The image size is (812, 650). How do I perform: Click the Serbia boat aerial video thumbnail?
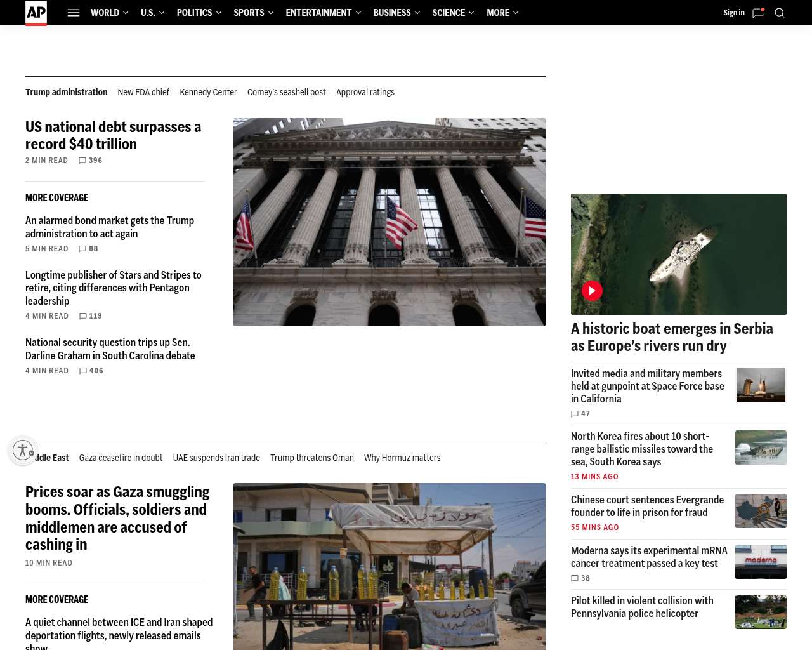pos(679,254)
